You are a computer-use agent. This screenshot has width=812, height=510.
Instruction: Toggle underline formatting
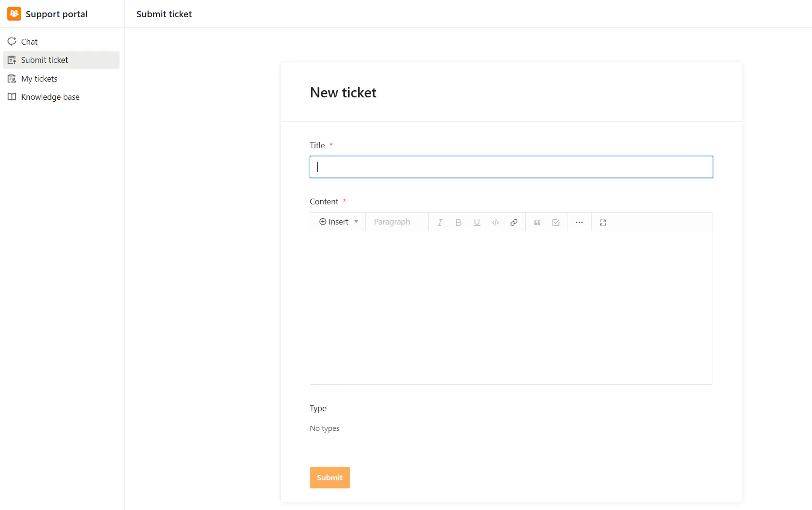point(477,222)
